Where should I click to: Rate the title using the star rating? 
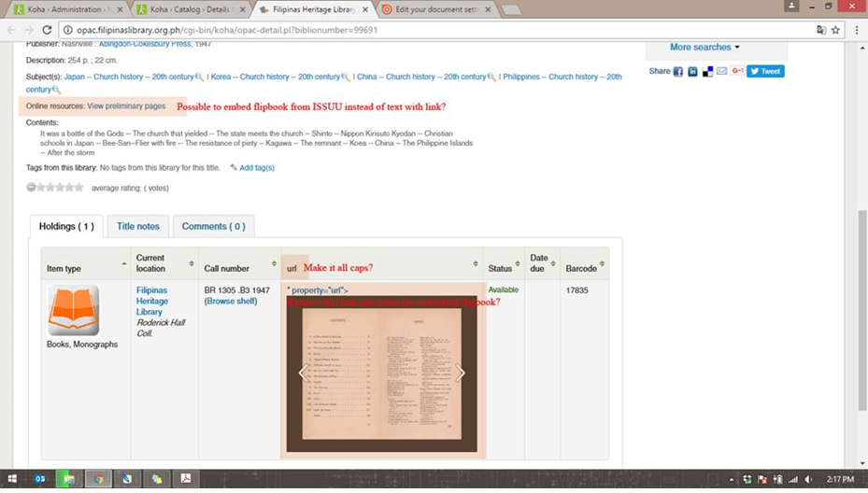click(49, 188)
